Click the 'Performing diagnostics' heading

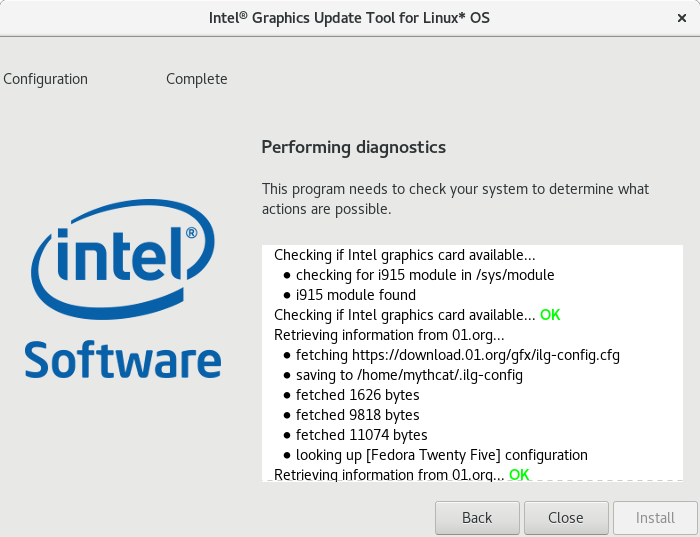pyautogui.click(x=354, y=147)
